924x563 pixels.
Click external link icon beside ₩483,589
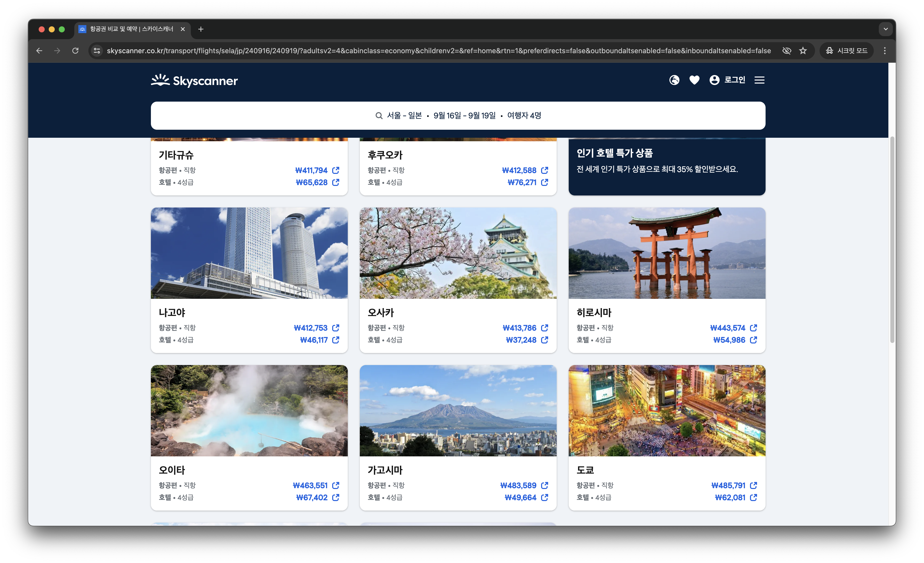tap(545, 485)
